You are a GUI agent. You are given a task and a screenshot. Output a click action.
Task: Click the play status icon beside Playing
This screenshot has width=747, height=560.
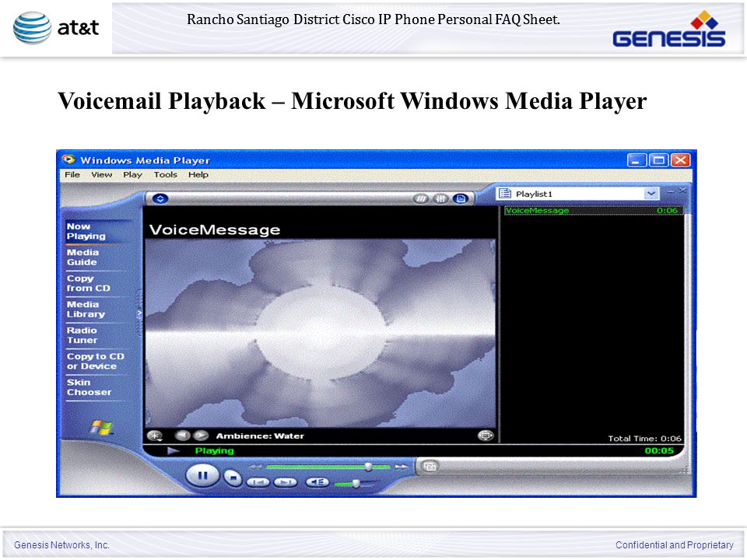pos(173,450)
